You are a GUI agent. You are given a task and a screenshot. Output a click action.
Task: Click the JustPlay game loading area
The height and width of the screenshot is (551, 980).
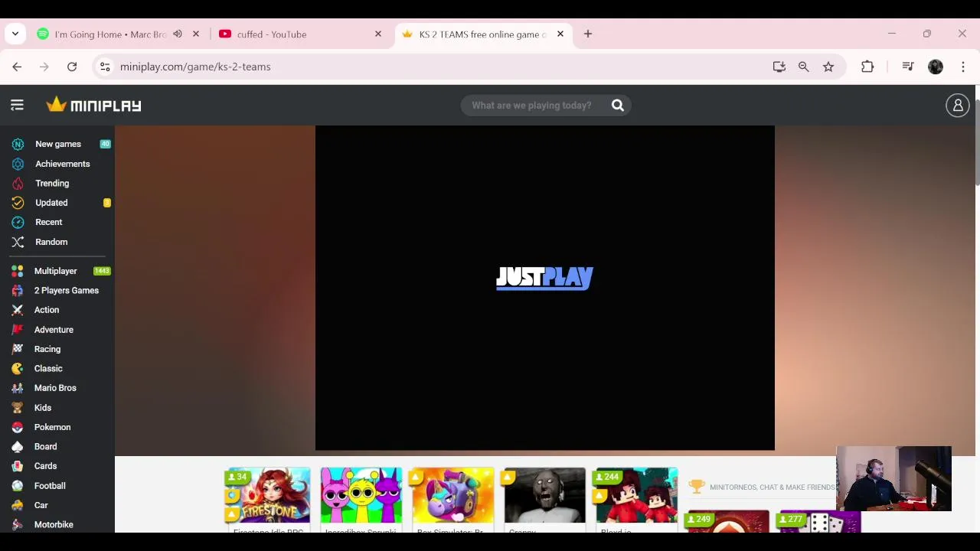tap(545, 289)
